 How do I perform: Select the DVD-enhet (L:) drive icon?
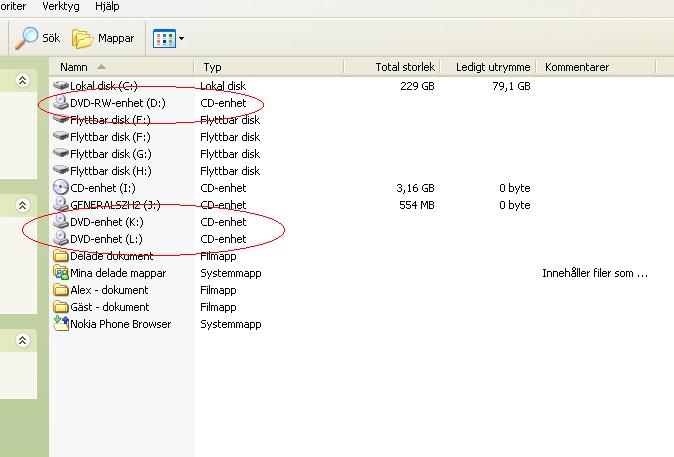point(61,238)
